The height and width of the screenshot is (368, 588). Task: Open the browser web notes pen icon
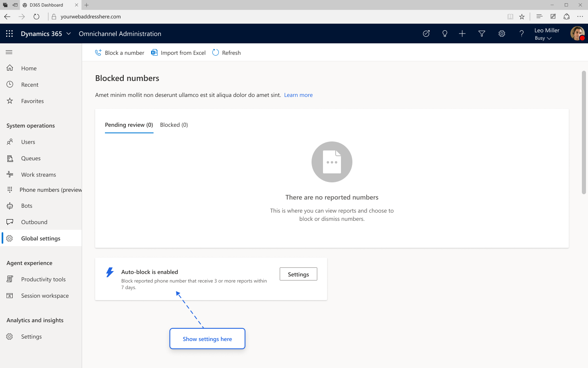[x=553, y=16]
